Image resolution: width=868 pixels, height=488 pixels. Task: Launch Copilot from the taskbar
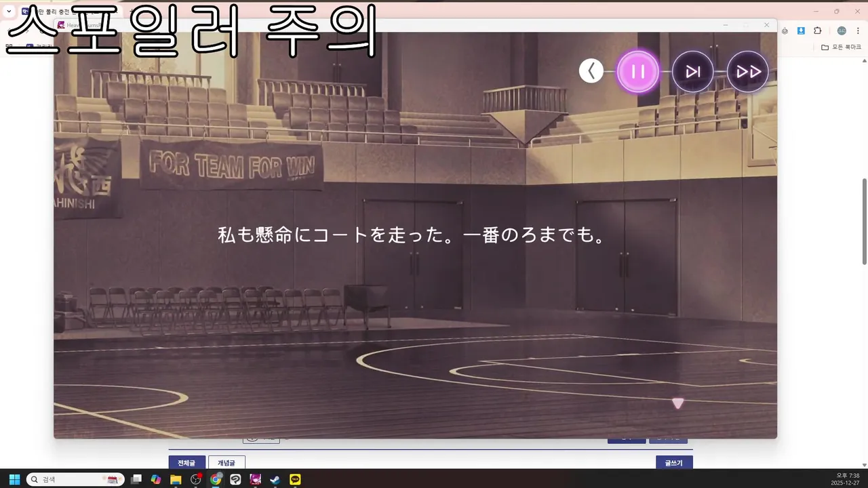pos(156,479)
